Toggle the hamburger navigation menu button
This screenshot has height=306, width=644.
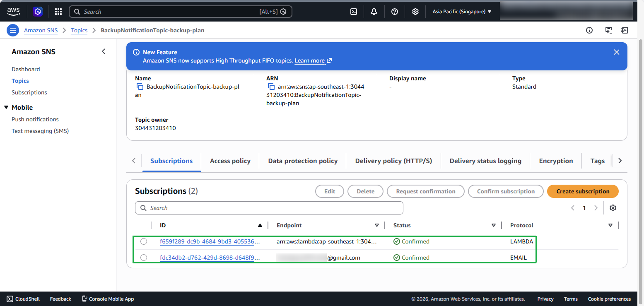tap(13, 30)
